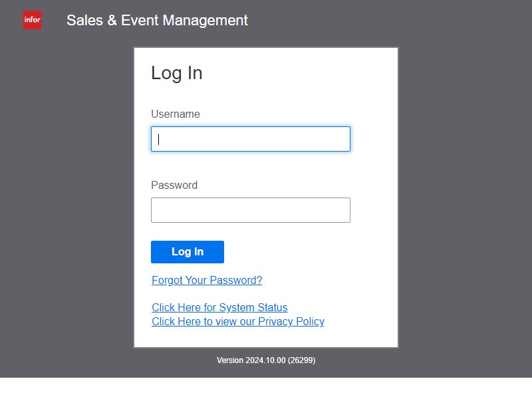
Task: Click the word 'Event' in header title
Action: point(140,21)
